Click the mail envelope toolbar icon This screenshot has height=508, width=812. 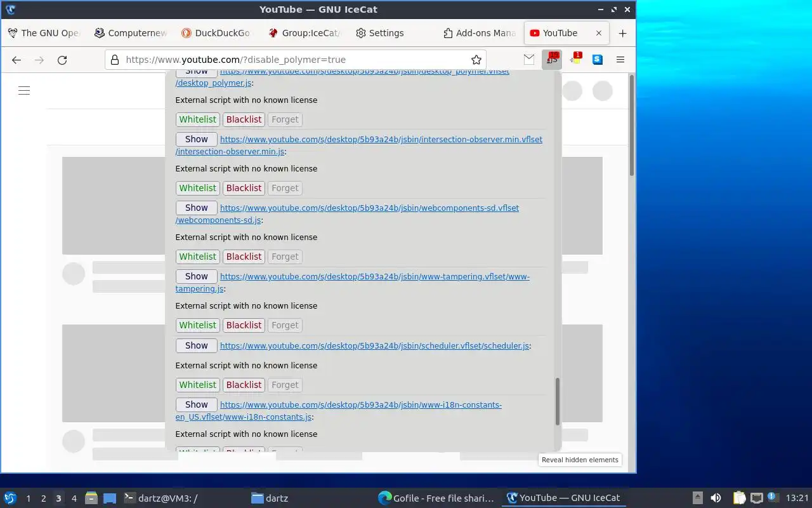529,60
